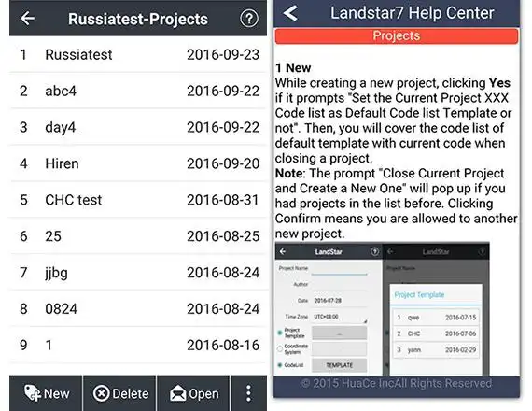Click the help icon in the embedded LandStar screenshot

(x=374, y=251)
